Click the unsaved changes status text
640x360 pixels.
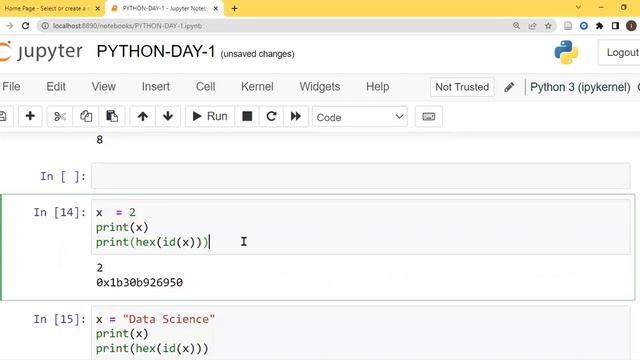(257, 54)
